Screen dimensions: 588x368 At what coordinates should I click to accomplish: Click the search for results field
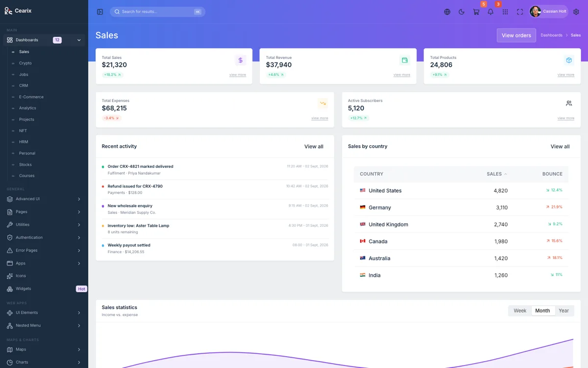click(x=158, y=12)
